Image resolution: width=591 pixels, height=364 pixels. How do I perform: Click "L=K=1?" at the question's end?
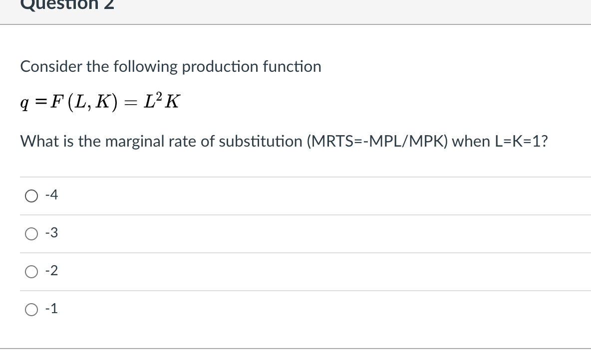point(521,142)
